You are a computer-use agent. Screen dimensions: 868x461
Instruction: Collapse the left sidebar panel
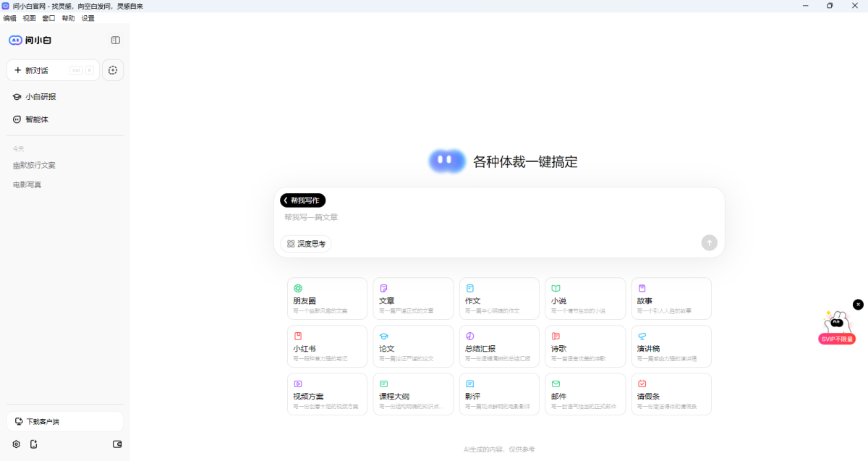coord(115,40)
